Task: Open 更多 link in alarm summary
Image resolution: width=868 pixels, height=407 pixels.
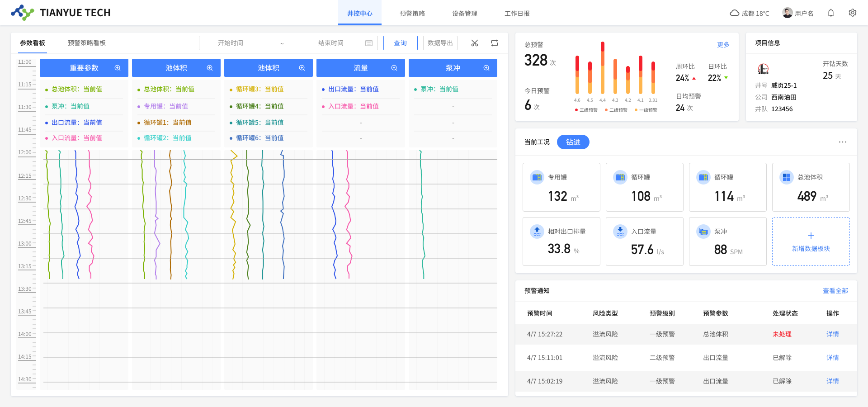Action: 723,45
